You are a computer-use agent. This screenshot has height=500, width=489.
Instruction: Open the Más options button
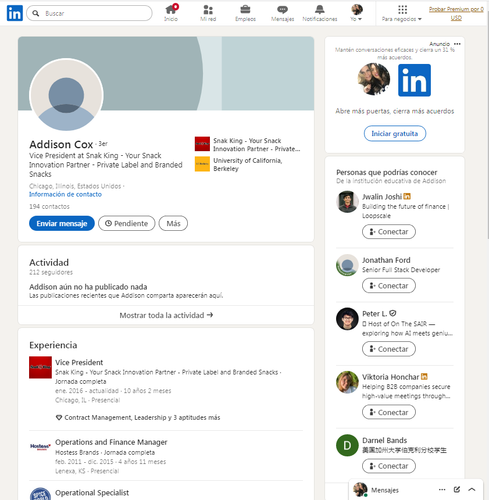(173, 223)
